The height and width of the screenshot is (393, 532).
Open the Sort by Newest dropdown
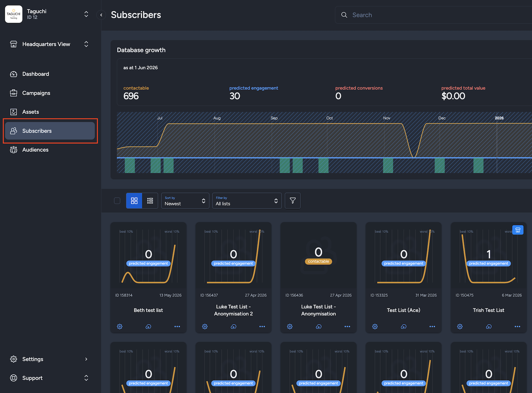point(185,201)
